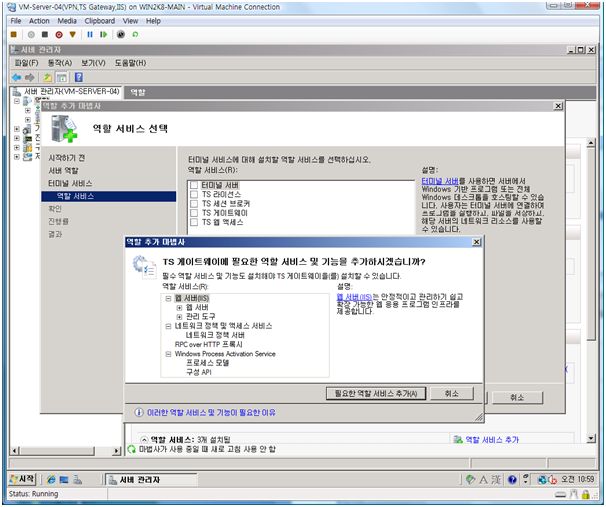
Task: Select 서버 관리자(VM-SERVER-04) tree root
Action: pyautogui.click(x=71, y=92)
